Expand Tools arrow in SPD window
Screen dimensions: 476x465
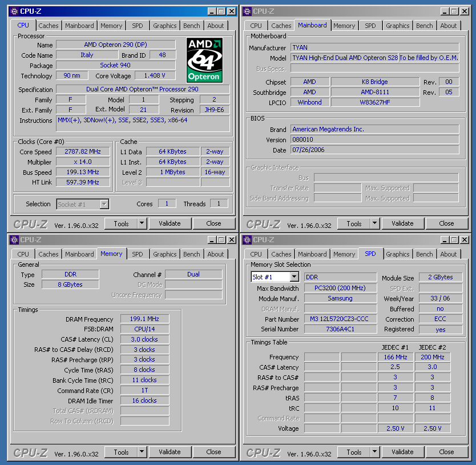coord(374,452)
